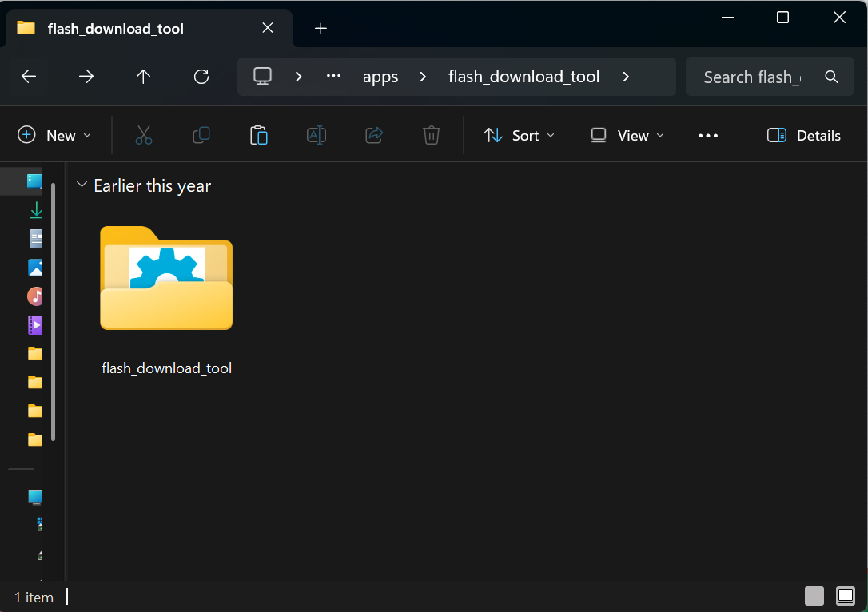
Task: Open the Pictures folder in the sidebar
Action: point(35,267)
